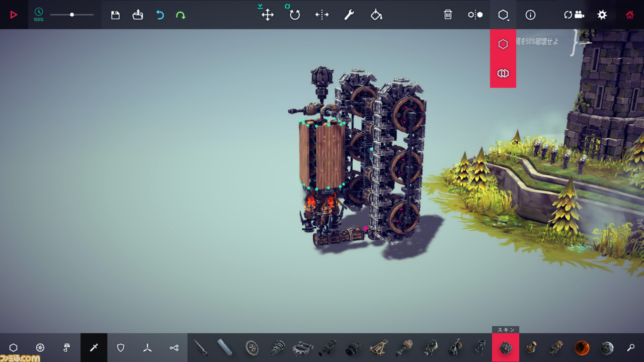Toggle the camera mode icon
The height and width of the screenshot is (362, 644).
point(574,15)
